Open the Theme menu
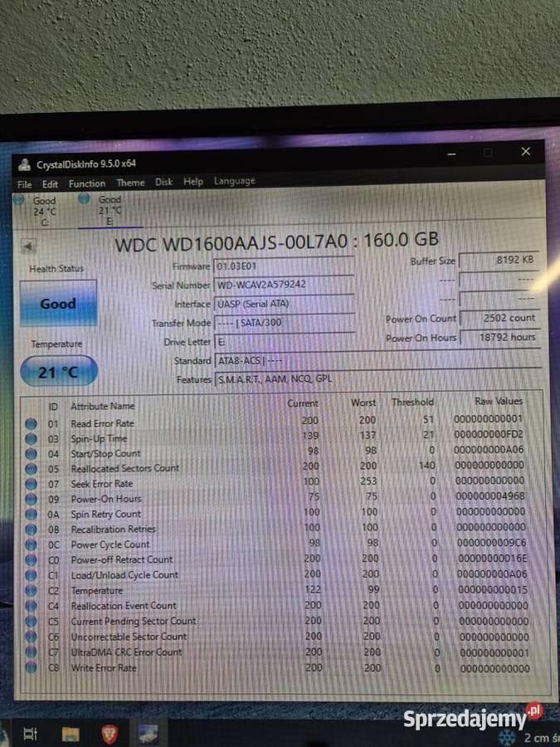Screen dimensions: 560x747 130,183
